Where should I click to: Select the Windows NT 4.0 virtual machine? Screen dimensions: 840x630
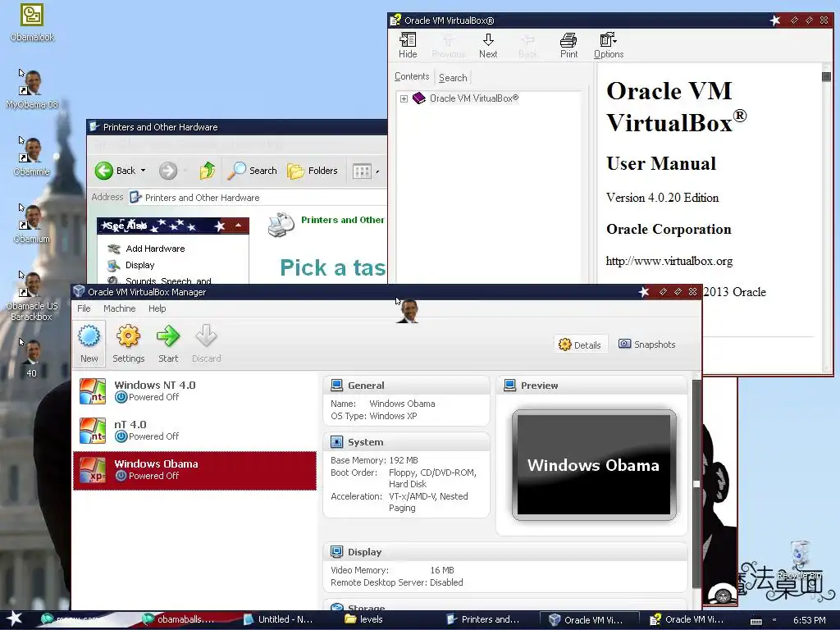click(x=195, y=390)
